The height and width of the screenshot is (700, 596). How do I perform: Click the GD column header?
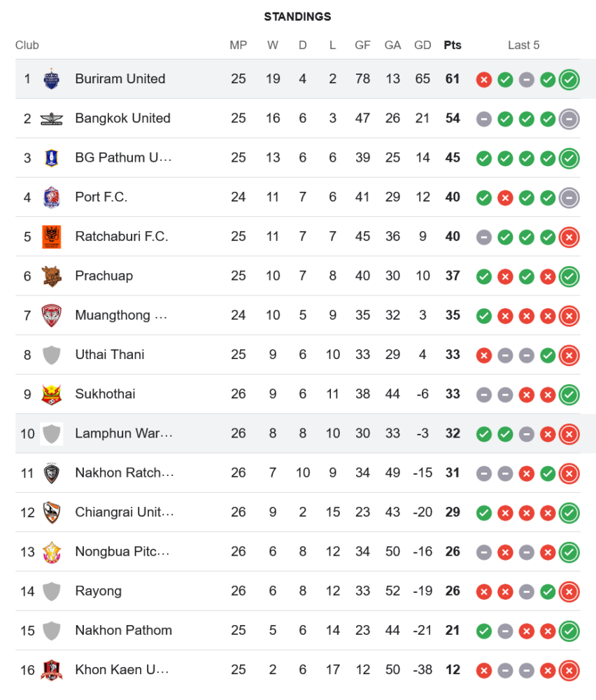tap(423, 45)
